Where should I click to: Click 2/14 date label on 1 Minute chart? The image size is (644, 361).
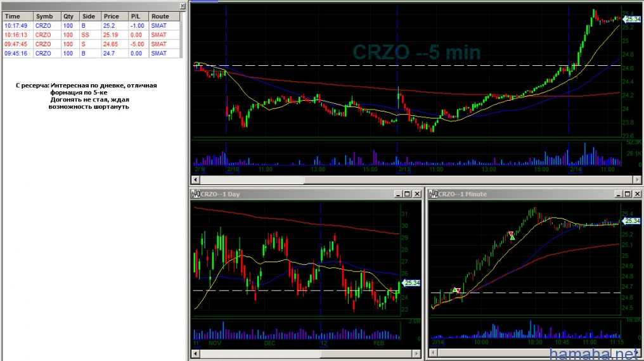[x=438, y=342]
